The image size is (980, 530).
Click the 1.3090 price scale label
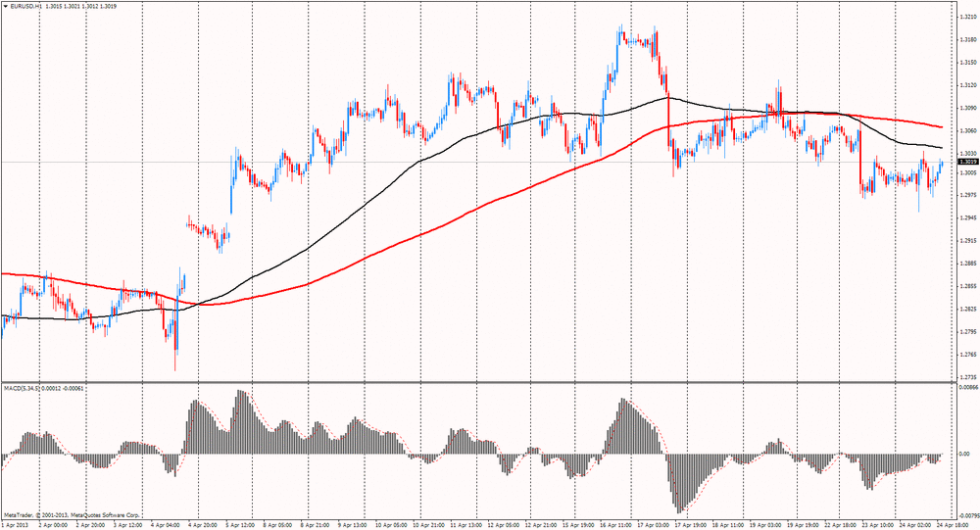coord(967,108)
